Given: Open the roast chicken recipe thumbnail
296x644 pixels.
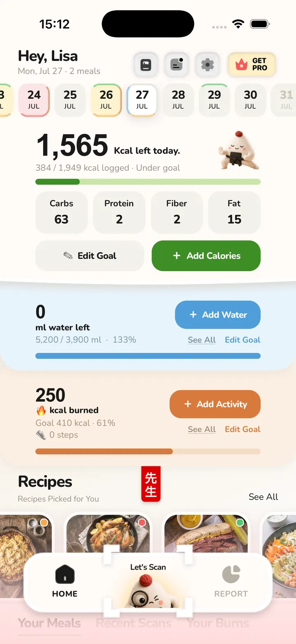Looking at the screenshot, I should [x=108, y=535].
